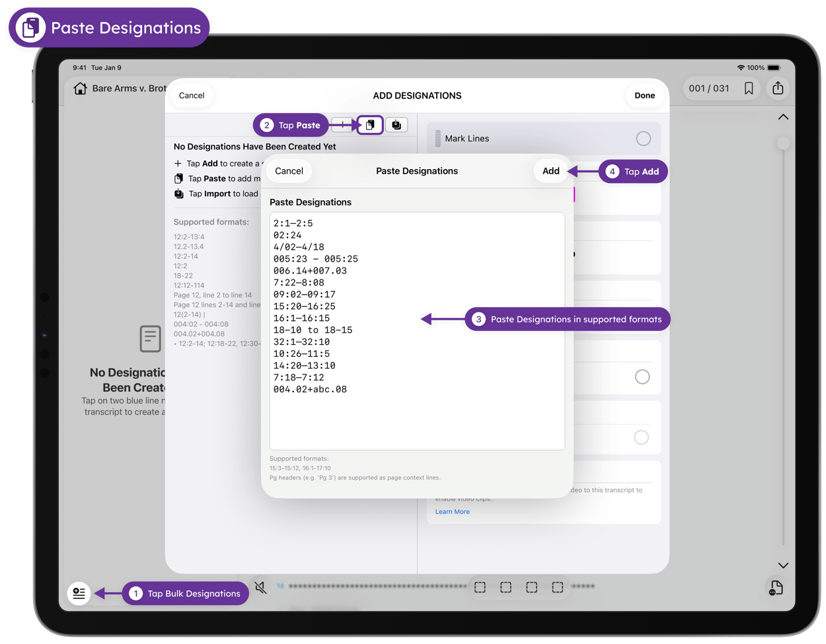The width and height of the screenshot is (826, 644).
Task: Place cursor on line 18-10 to 18-15
Action: 313,330
